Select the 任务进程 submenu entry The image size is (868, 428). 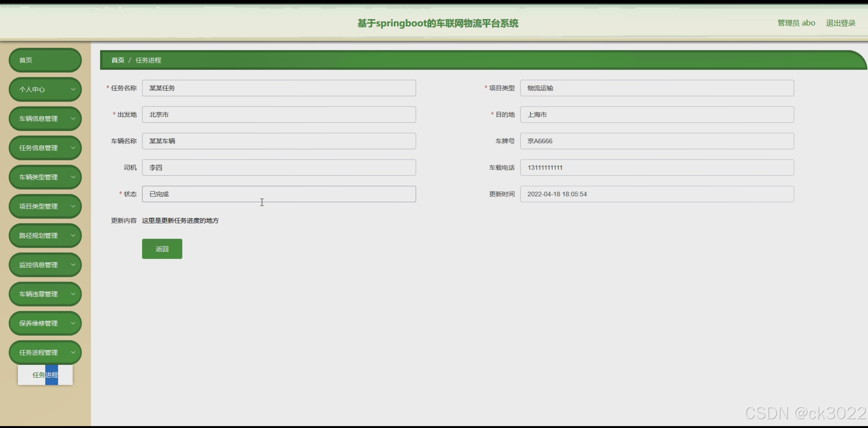pyautogui.click(x=45, y=375)
